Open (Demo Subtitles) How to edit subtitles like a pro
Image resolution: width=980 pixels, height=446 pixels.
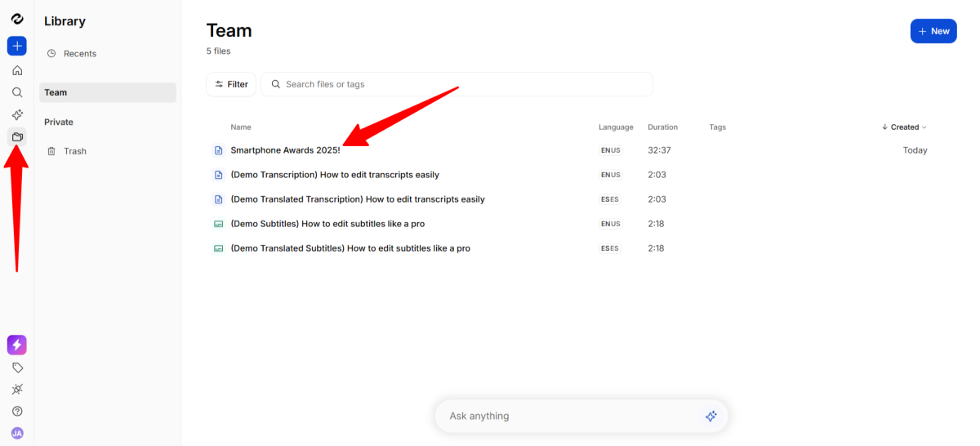[x=327, y=224]
